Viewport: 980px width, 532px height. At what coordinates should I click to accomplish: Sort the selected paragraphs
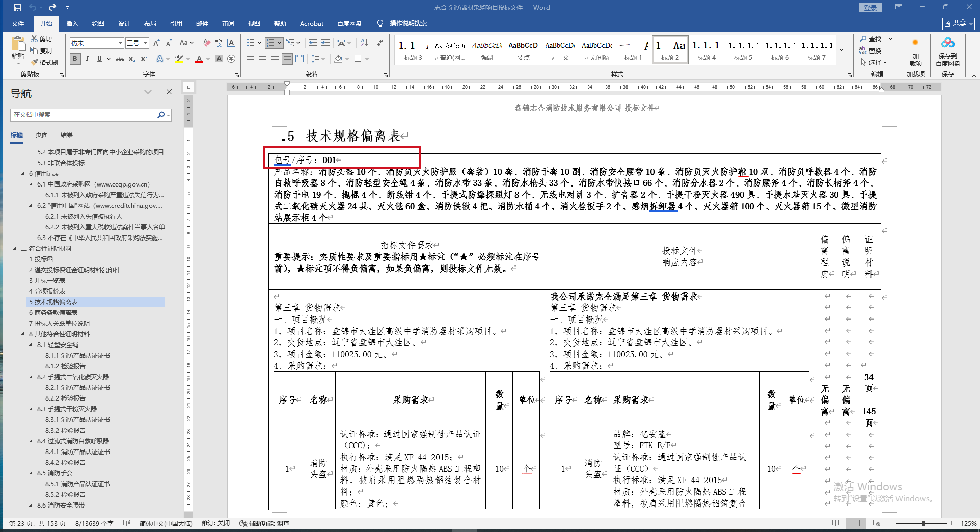(364, 43)
